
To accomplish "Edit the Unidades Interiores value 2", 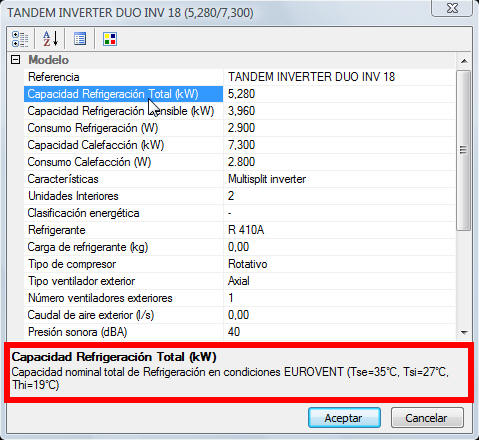I will pos(339,196).
